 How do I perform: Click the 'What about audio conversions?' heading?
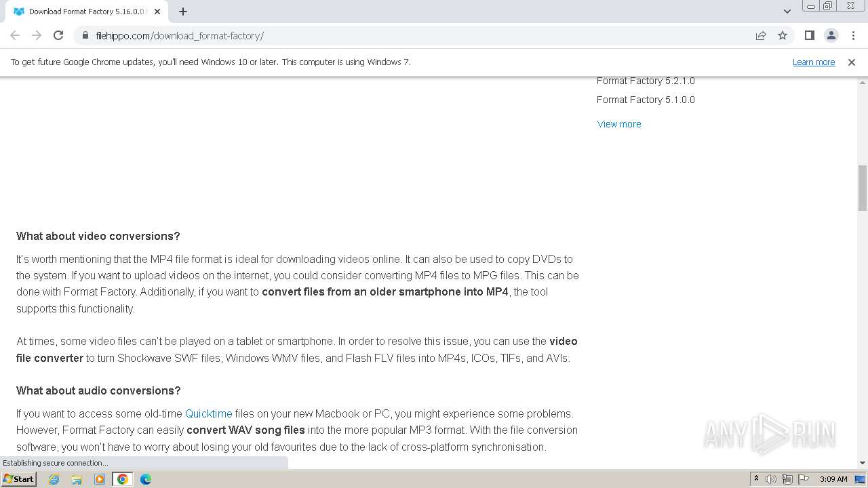coord(98,390)
